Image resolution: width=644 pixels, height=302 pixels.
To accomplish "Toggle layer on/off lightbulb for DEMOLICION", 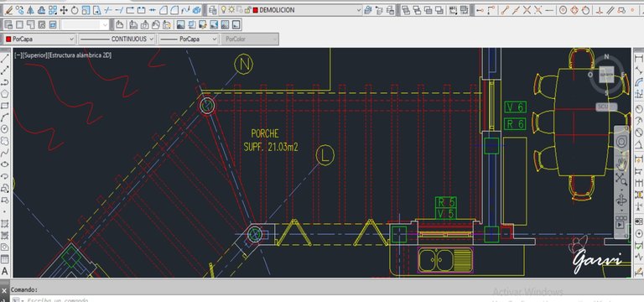I will 223,10.
